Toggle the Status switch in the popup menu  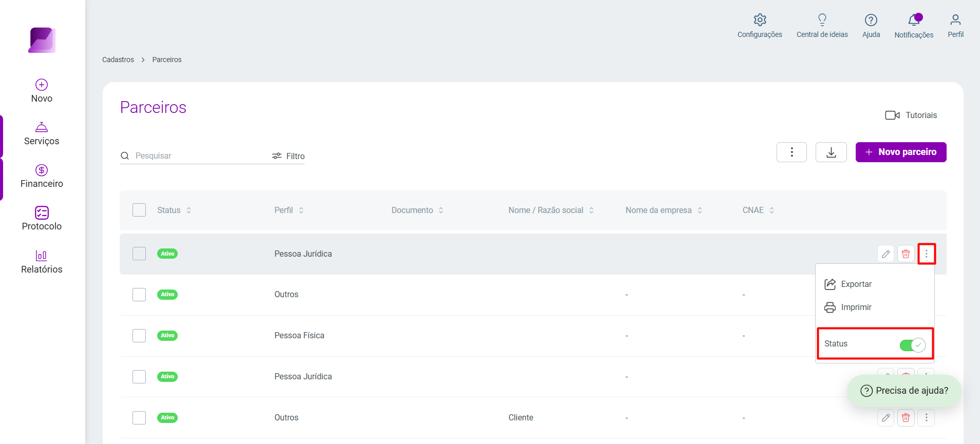pyautogui.click(x=912, y=345)
